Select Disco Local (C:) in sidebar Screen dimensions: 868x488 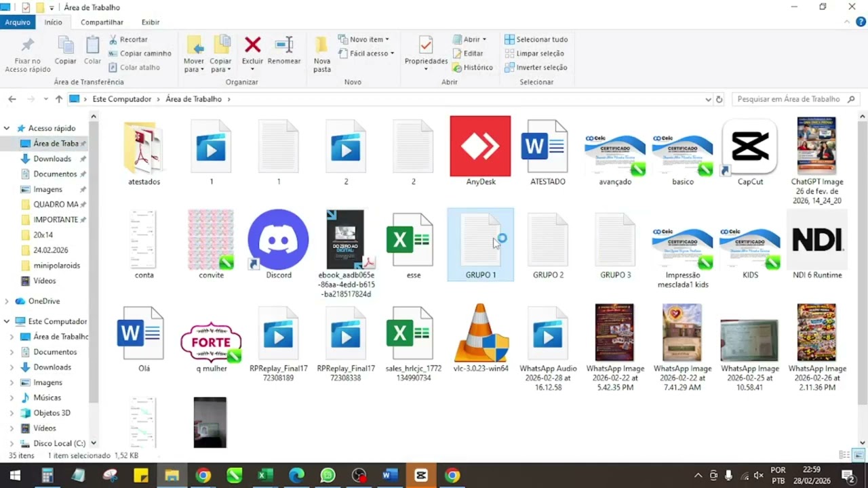[x=59, y=443]
